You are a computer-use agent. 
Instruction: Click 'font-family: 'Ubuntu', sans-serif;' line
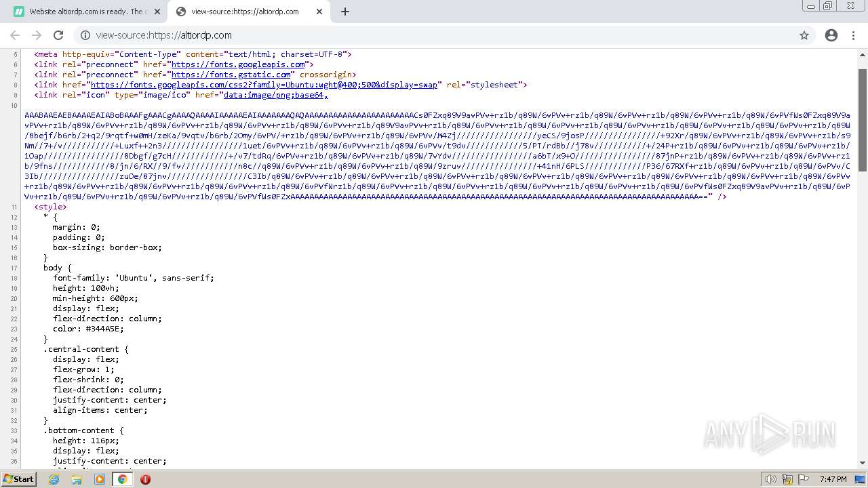(134, 278)
